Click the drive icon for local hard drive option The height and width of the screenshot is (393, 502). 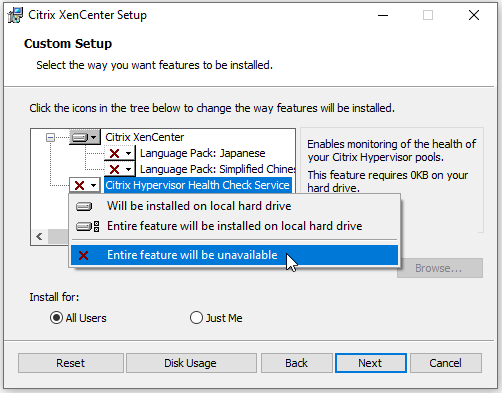[x=84, y=207]
